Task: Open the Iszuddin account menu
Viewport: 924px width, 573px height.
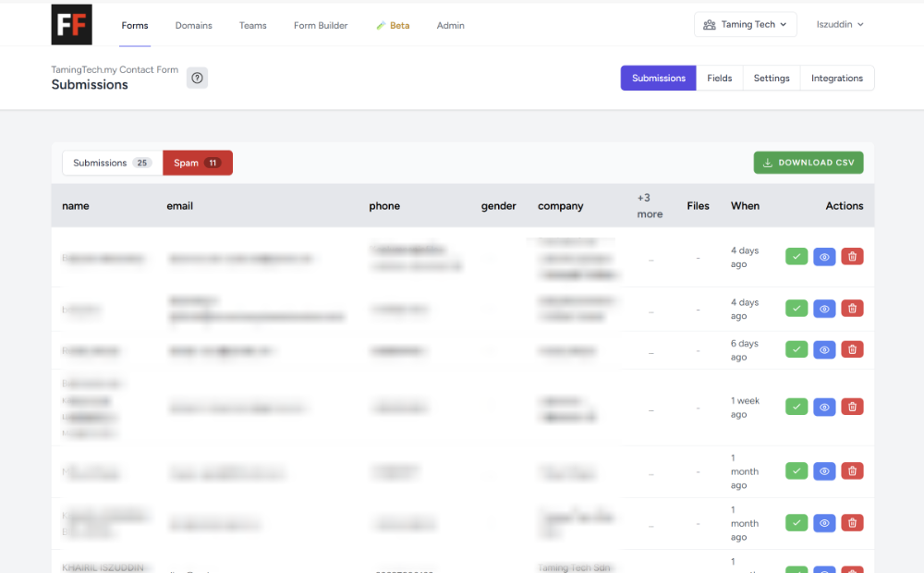Action: click(839, 24)
